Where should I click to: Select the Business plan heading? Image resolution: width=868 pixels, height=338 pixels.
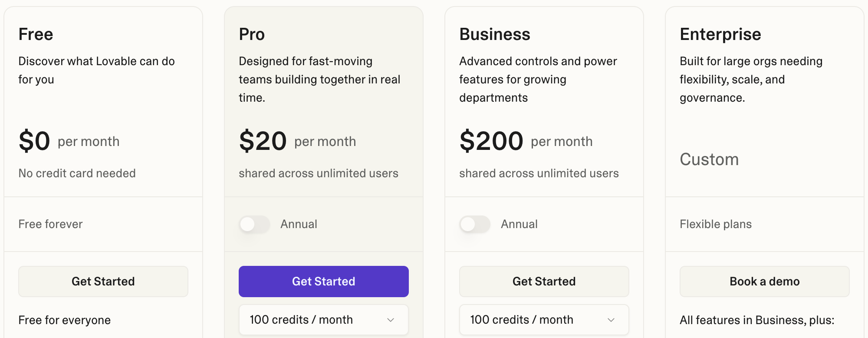click(x=495, y=34)
